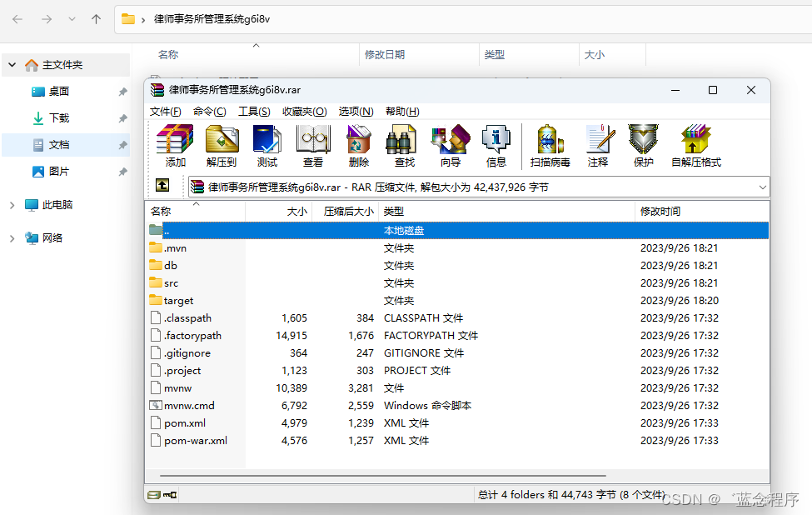The height and width of the screenshot is (515, 812).
Task: Select the .mvn folder row
Action: point(458,248)
